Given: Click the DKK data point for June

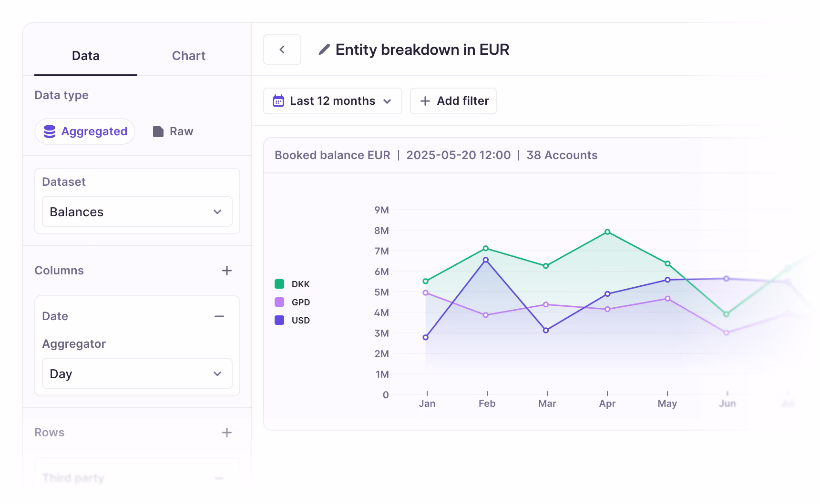Looking at the screenshot, I should 727,314.
